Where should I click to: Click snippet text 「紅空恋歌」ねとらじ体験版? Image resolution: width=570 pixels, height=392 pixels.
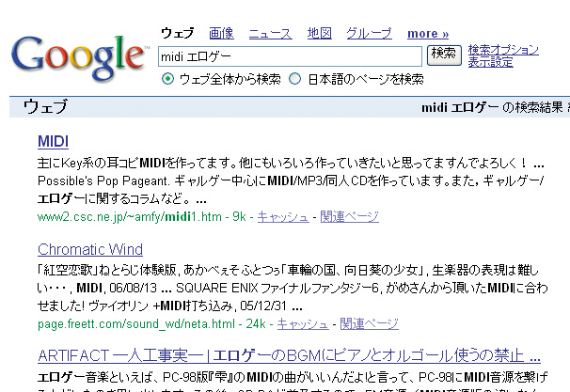click(x=107, y=270)
